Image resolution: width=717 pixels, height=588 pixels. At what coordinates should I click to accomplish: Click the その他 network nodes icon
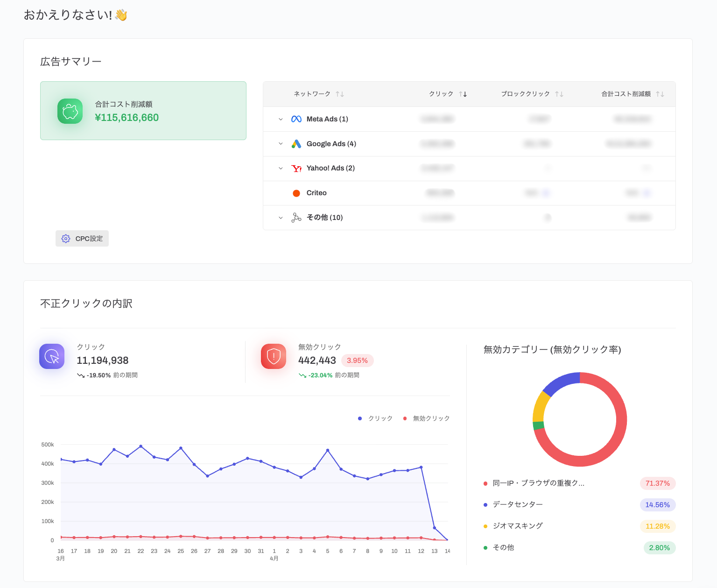pos(296,218)
